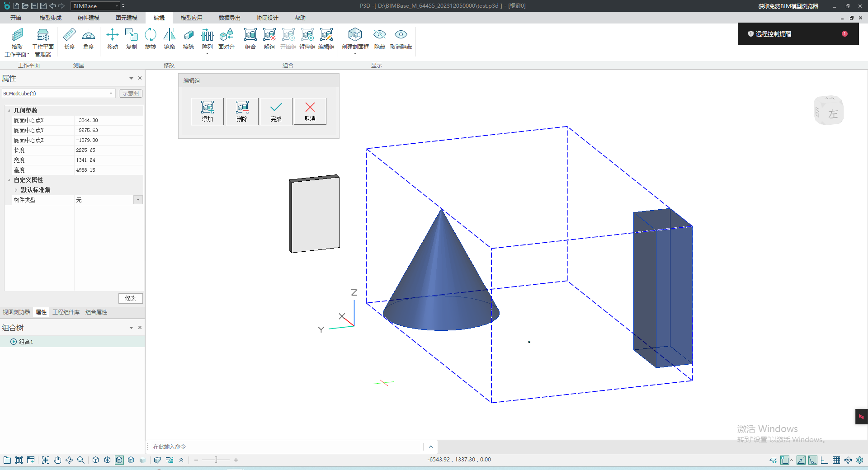Toggle the grid display in status bar
Image resolution: width=868 pixels, height=470 pixels.
pyautogui.click(x=836, y=460)
